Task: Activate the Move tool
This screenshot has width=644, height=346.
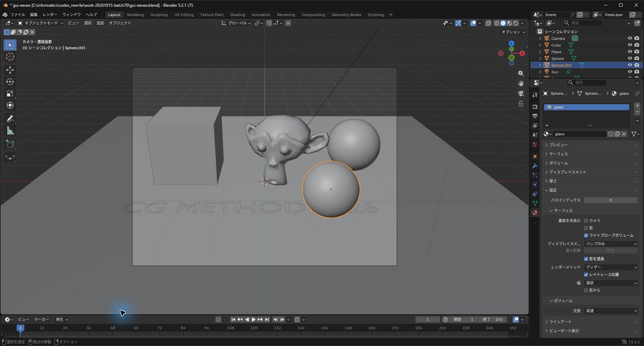Action: coord(10,70)
